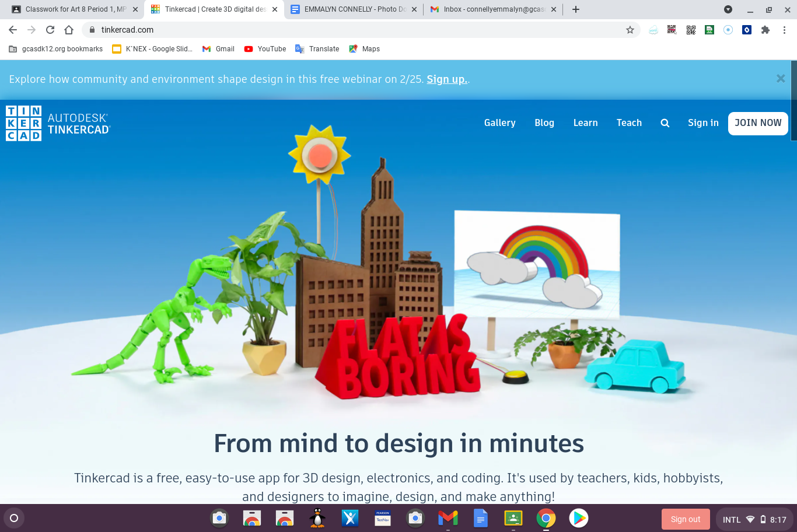Follow the Sign up webinar link

click(446, 79)
